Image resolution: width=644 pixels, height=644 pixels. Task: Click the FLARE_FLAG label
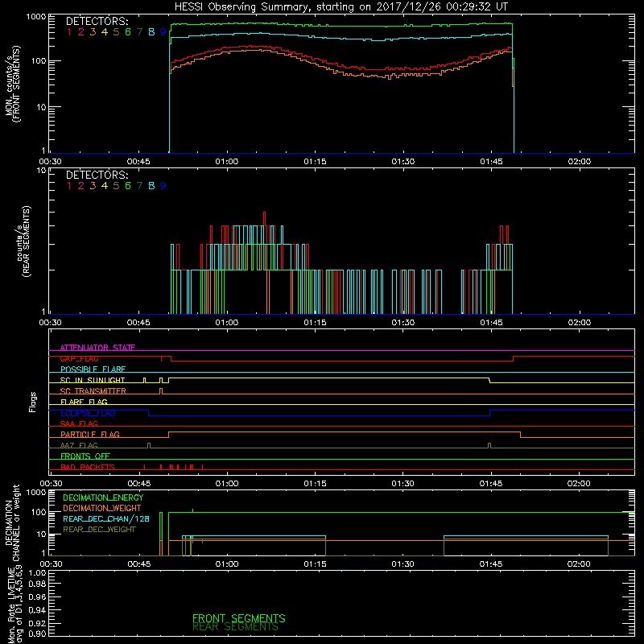click(x=84, y=402)
